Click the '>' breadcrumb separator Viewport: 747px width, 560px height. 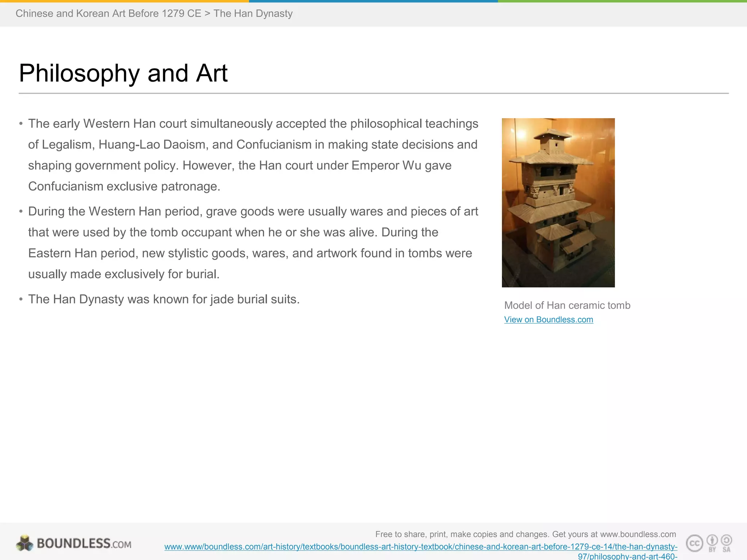[207, 13]
